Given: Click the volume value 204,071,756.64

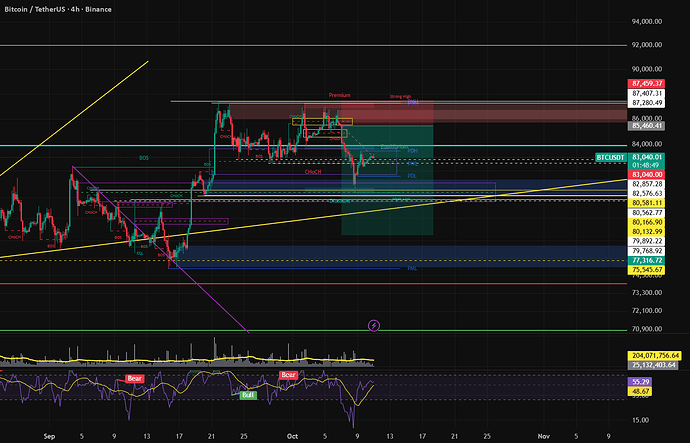Looking at the screenshot, I should [x=654, y=355].
